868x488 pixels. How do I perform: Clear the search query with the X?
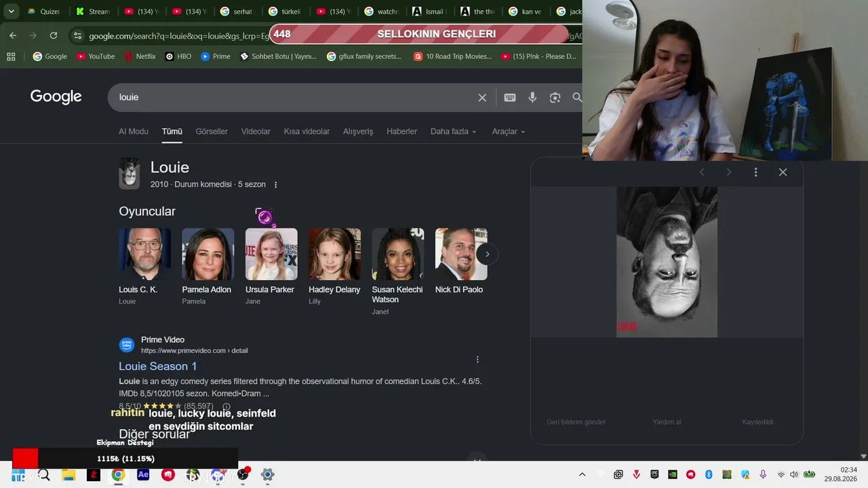(x=482, y=98)
